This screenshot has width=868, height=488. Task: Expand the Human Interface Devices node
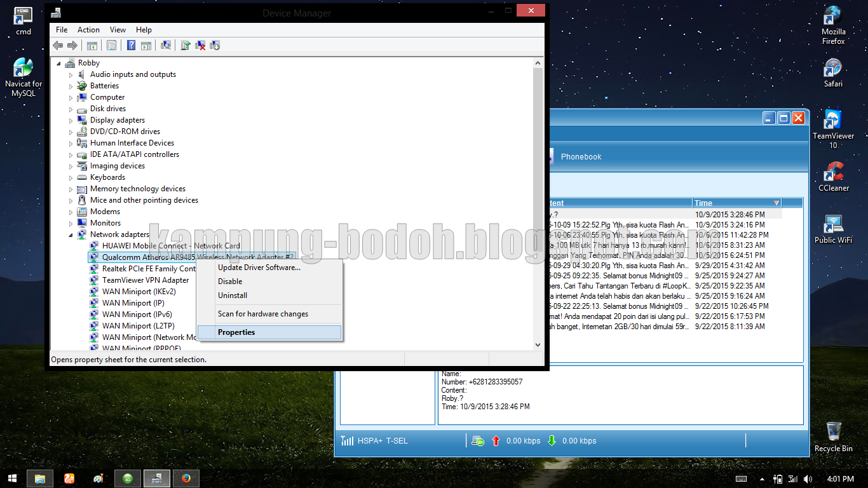pyautogui.click(x=71, y=143)
